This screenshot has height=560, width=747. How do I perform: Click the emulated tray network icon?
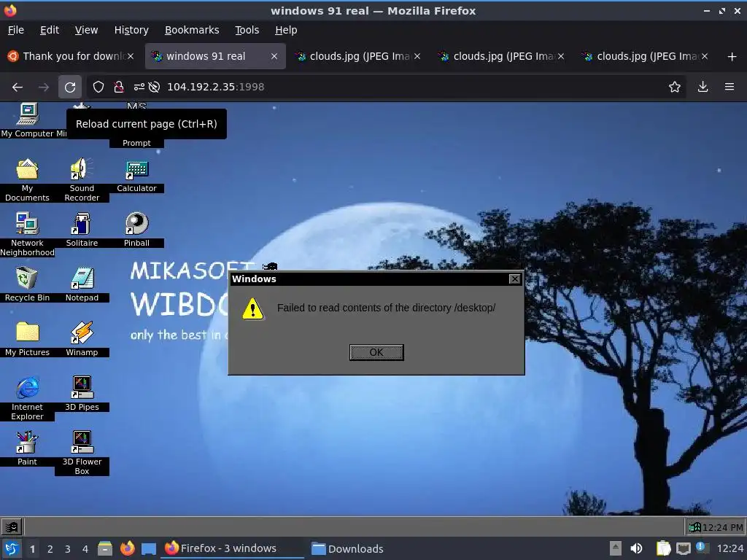click(x=695, y=527)
